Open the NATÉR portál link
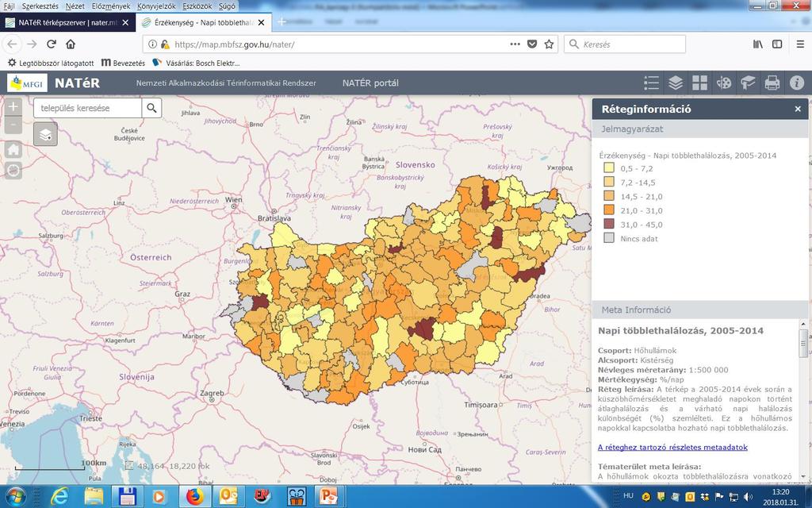The image size is (812, 508). coord(370,83)
